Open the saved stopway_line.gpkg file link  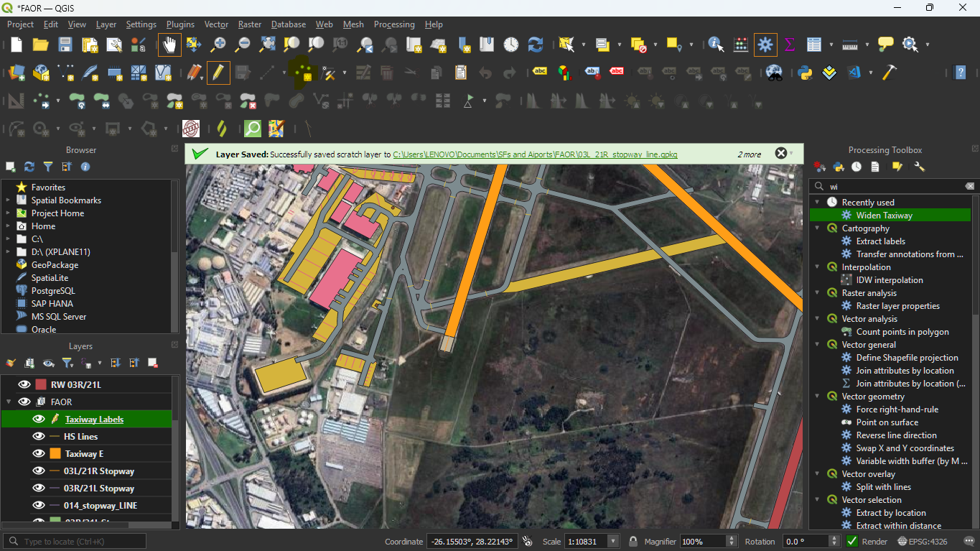point(535,154)
